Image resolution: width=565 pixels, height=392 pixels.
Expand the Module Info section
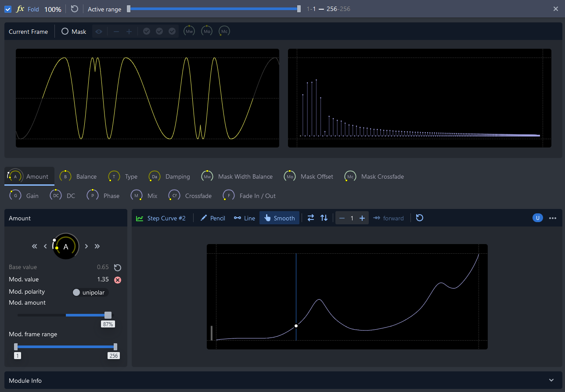[x=552, y=381]
